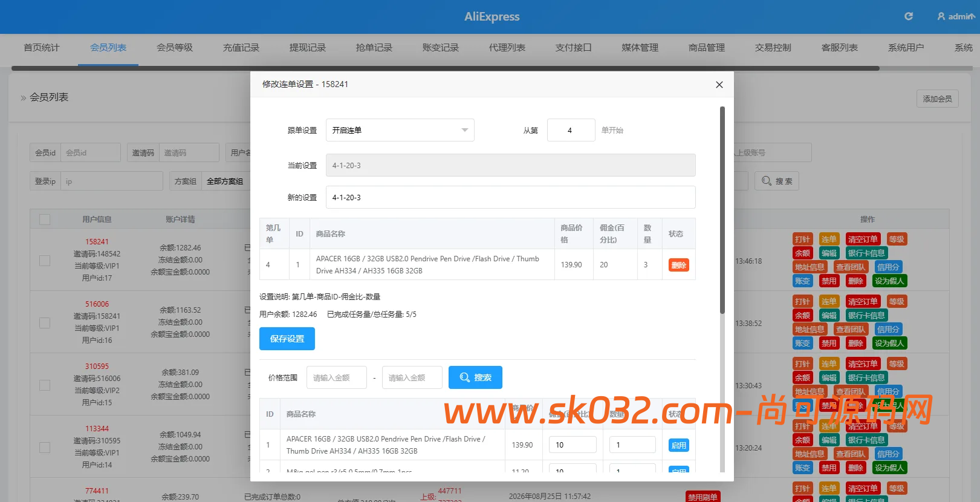Viewport: 980px width, 502px height.
Task: Click 连单 in member 158241's row
Action: pos(829,239)
